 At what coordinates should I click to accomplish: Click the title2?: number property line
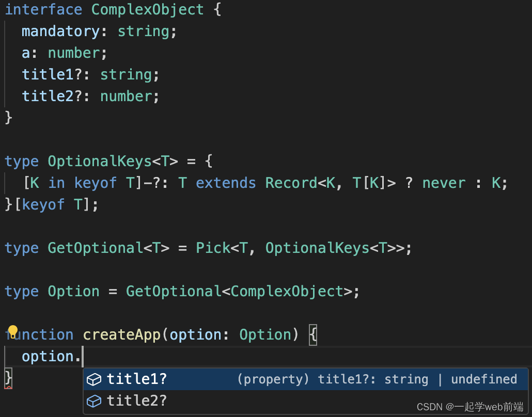90,97
